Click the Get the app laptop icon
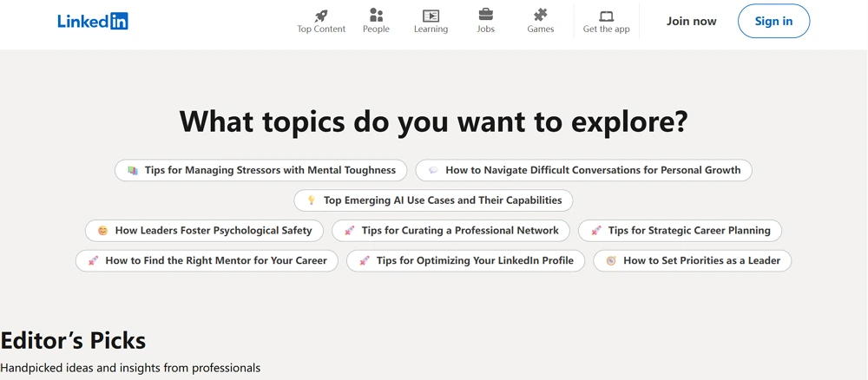The height and width of the screenshot is (380, 868). pos(607,16)
